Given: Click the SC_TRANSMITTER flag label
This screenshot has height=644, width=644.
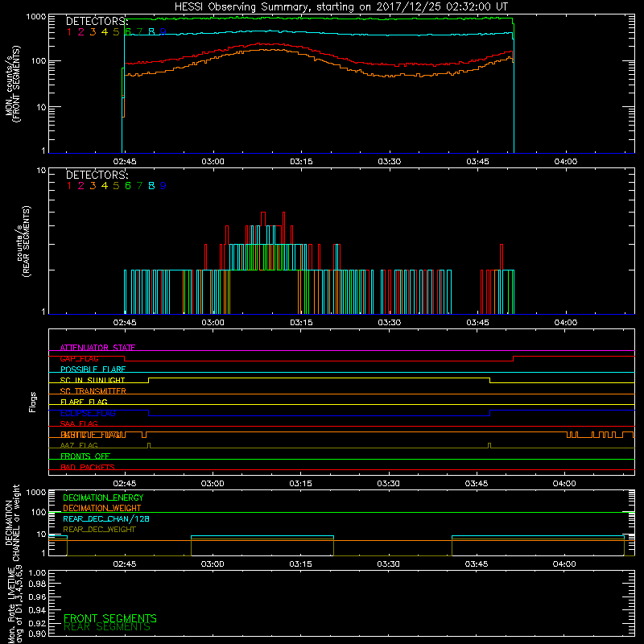Looking at the screenshot, I should tap(93, 391).
